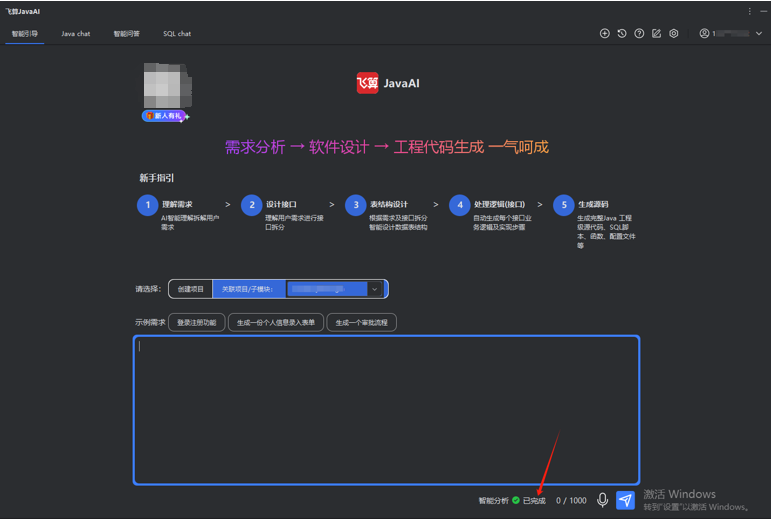This screenshot has width=771, height=519.
Task: Click 生成一份个人信息录入表单 example button
Action: pyautogui.click(x=276, y=322)
